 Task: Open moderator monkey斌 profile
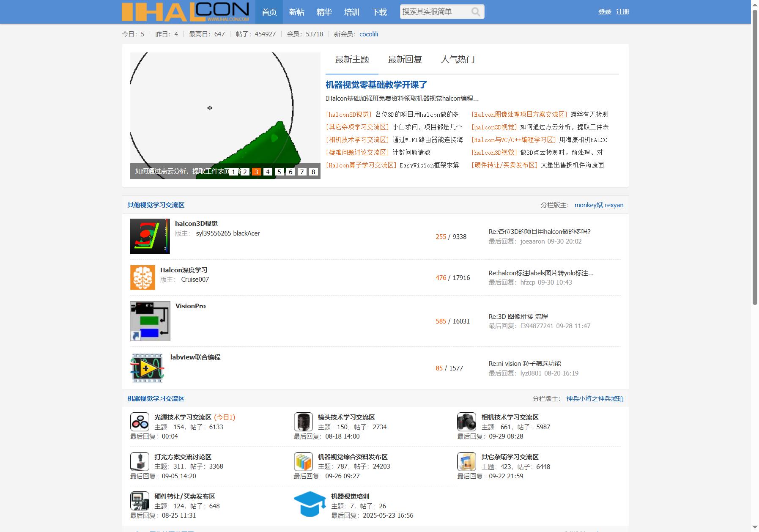pyautogui.click(x=589, y=205)
